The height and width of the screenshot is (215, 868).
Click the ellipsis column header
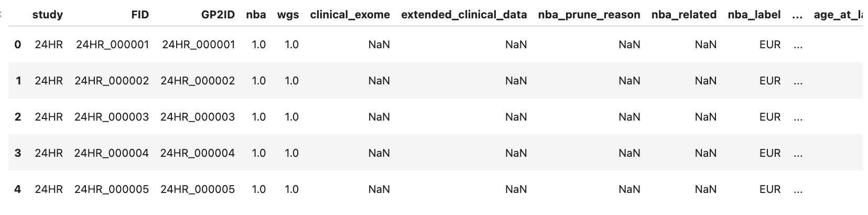pos(797,15)
